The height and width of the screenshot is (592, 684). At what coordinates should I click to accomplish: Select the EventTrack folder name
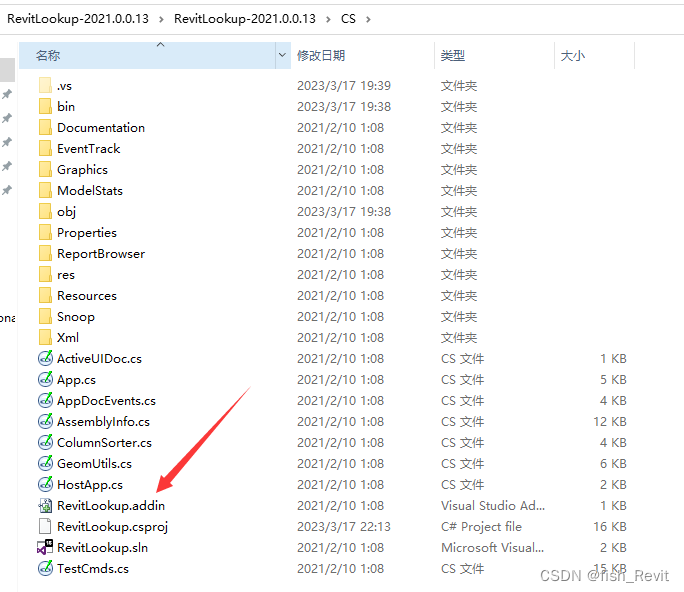coord(89,148)
